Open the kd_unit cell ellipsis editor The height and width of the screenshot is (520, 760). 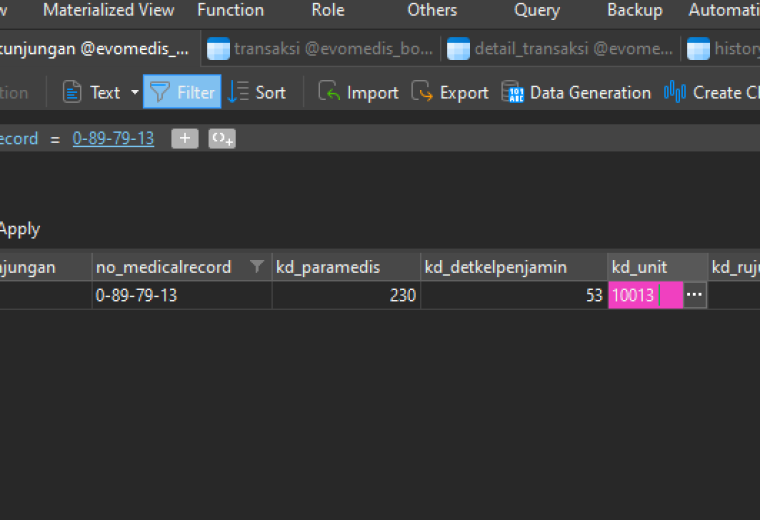(x=695, y=295)
